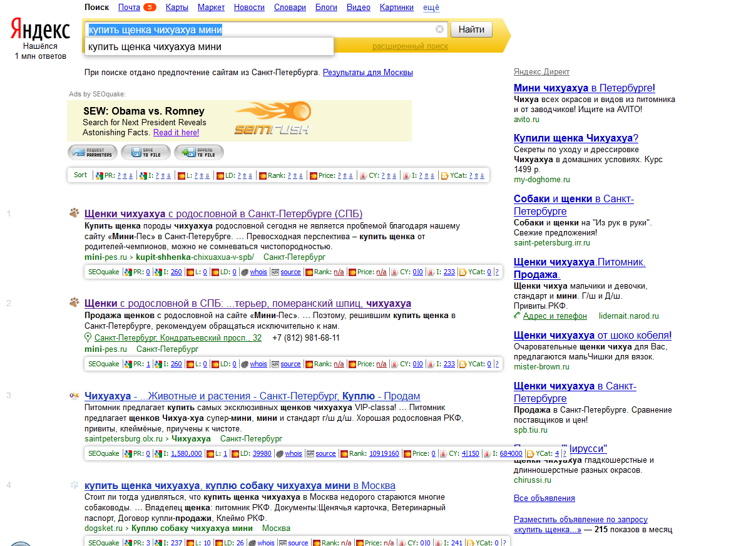Click the Save to File SEOquake button
Screen dimensions: 756x546
click(x=145, y=152)
